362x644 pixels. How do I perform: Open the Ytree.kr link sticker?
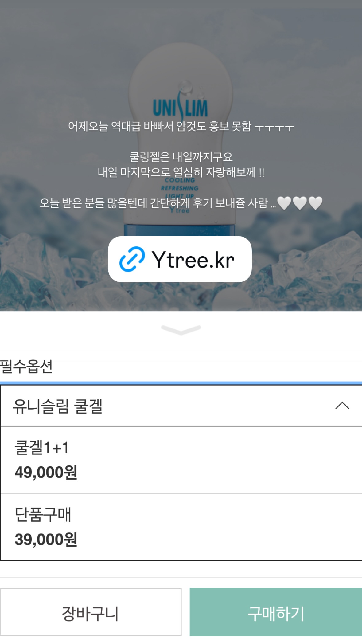pos(180,259)
